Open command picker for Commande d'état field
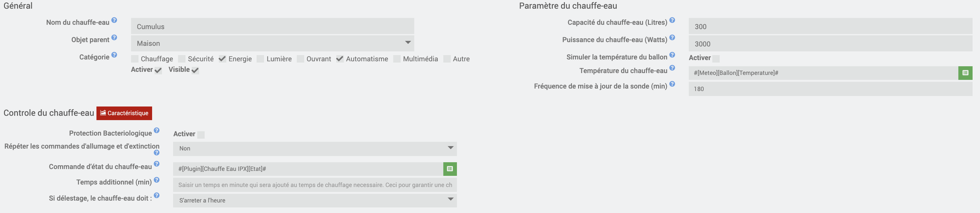980x213 pixels. pos(450,169)
